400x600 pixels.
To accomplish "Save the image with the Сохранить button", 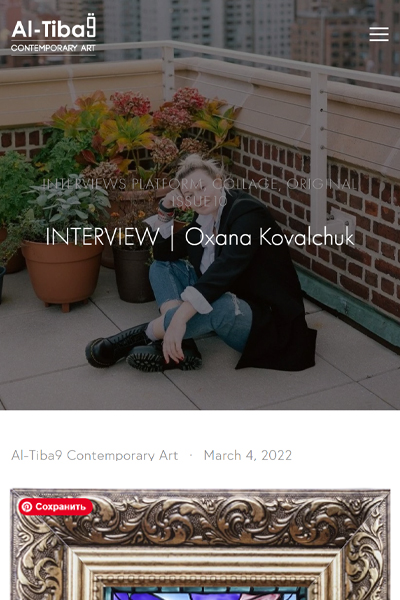I will (56, 507).
